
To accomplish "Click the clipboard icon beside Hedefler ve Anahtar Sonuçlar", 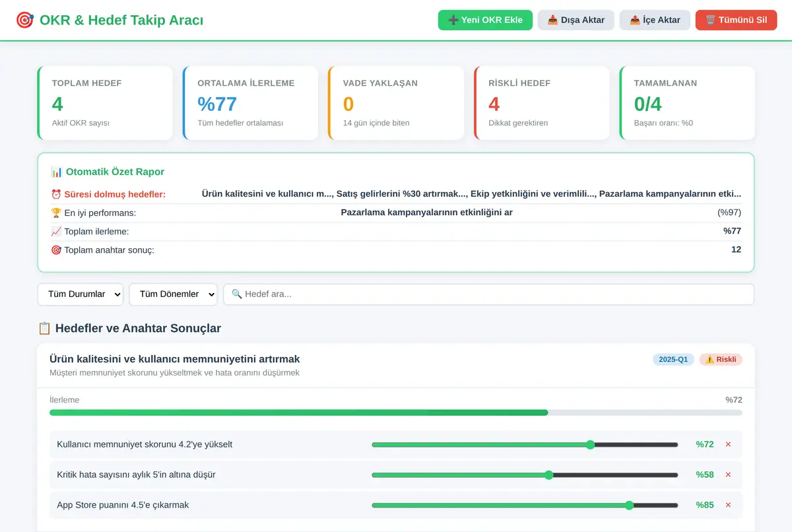I will tap(44, 328).
